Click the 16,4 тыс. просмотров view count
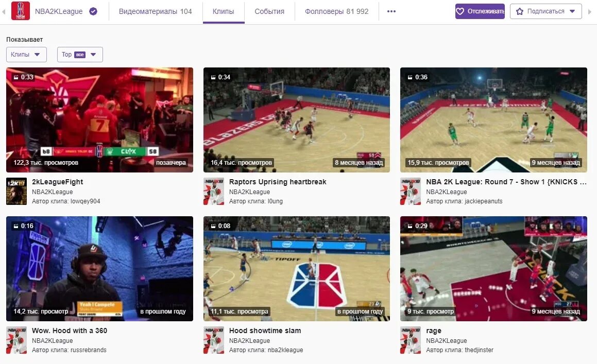 click(242, 163)
